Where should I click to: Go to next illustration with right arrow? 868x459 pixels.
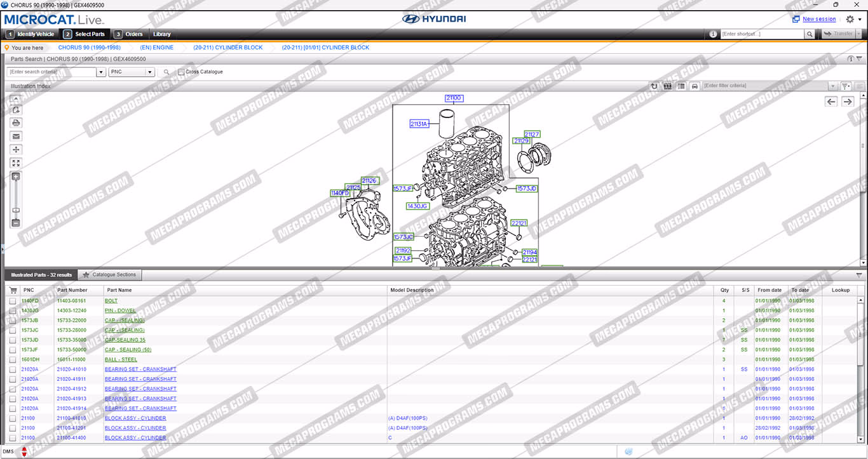tap(848, 102)
